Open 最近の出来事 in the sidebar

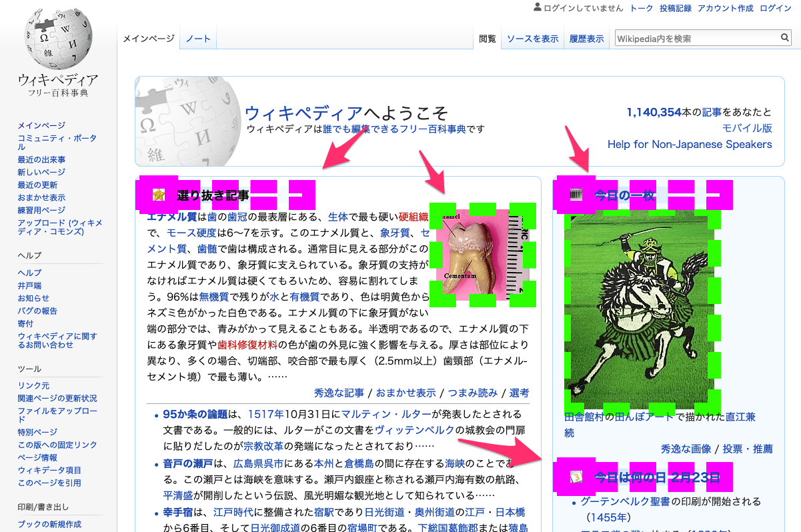pyautogui.click(x=41, y=159)
